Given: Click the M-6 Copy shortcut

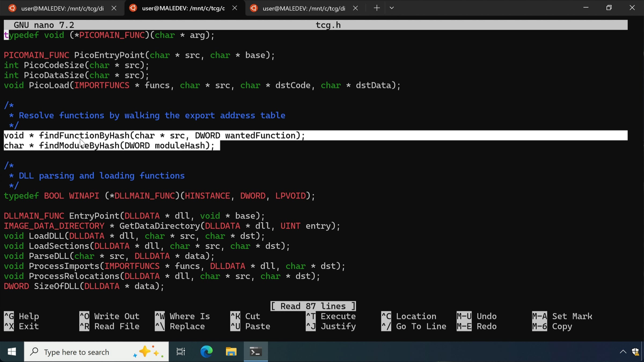Looking at the screenshot, I should 552,326.
